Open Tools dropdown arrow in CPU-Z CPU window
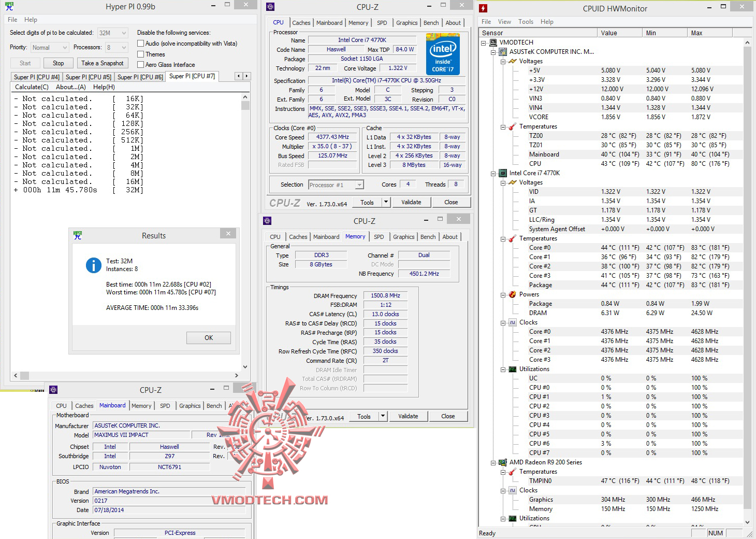 tap(386, 202)
